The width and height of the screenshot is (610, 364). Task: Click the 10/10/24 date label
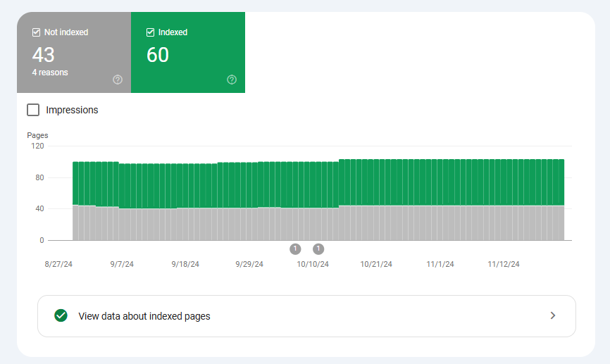pyautogui.click(x=313, y=264)
